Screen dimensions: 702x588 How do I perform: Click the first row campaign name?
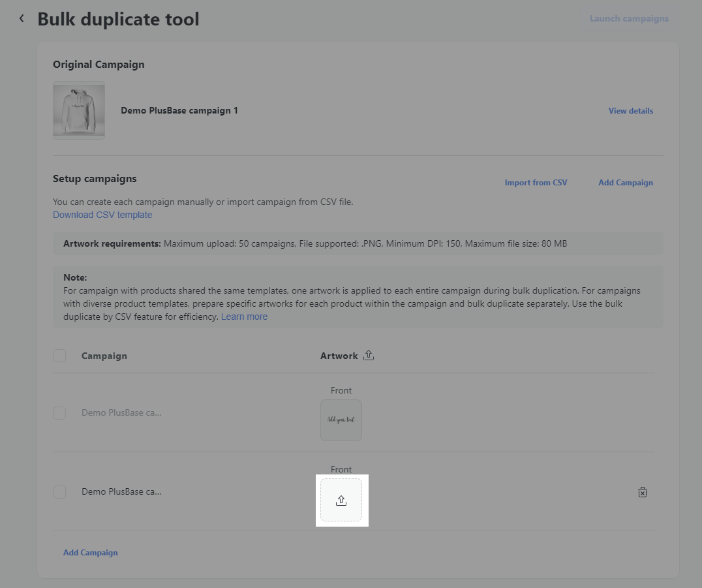(x=121, y=413)
